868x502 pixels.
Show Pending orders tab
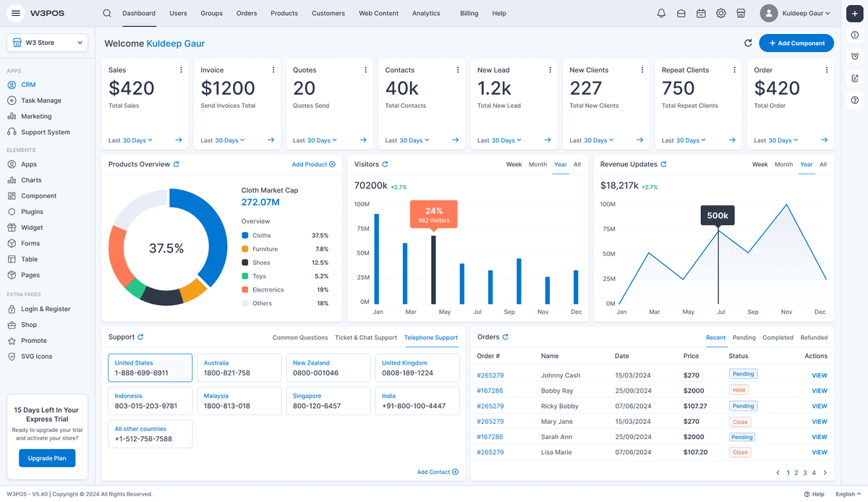[x=744, y=338]
